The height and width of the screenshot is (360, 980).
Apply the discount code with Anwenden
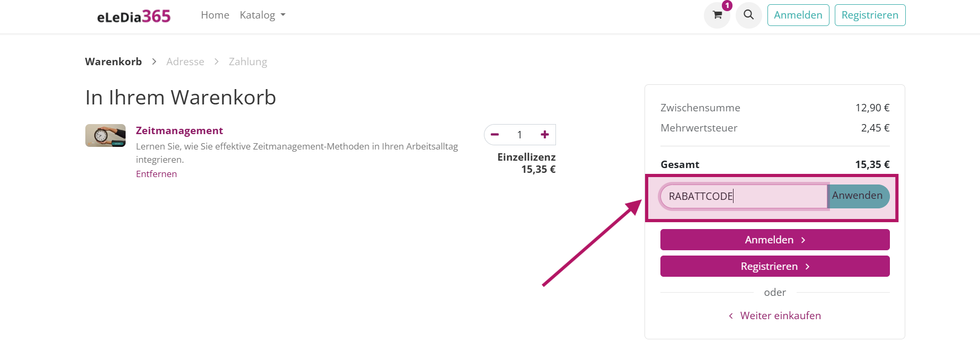click(859, 196)
